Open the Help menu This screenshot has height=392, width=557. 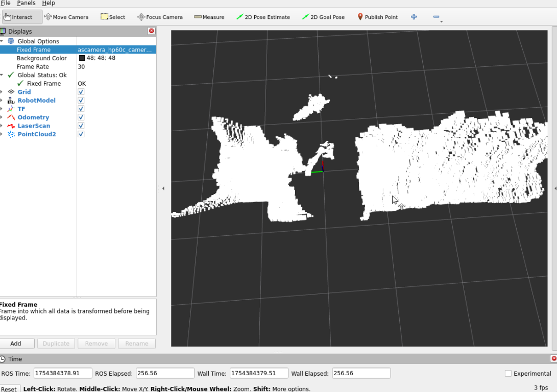tap(49, 3)
